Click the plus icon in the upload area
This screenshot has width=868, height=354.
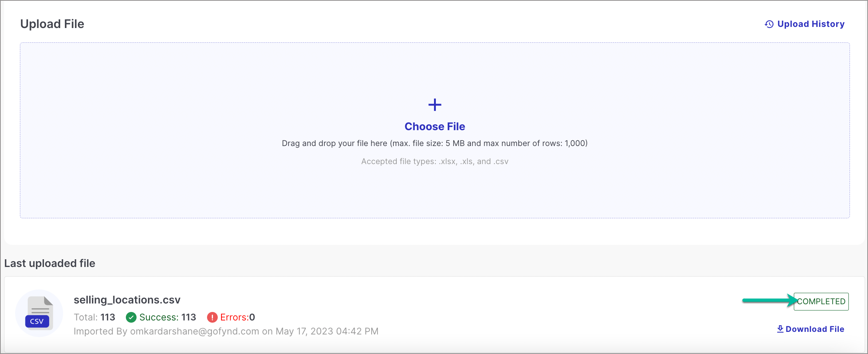click(x=435, y=105)
